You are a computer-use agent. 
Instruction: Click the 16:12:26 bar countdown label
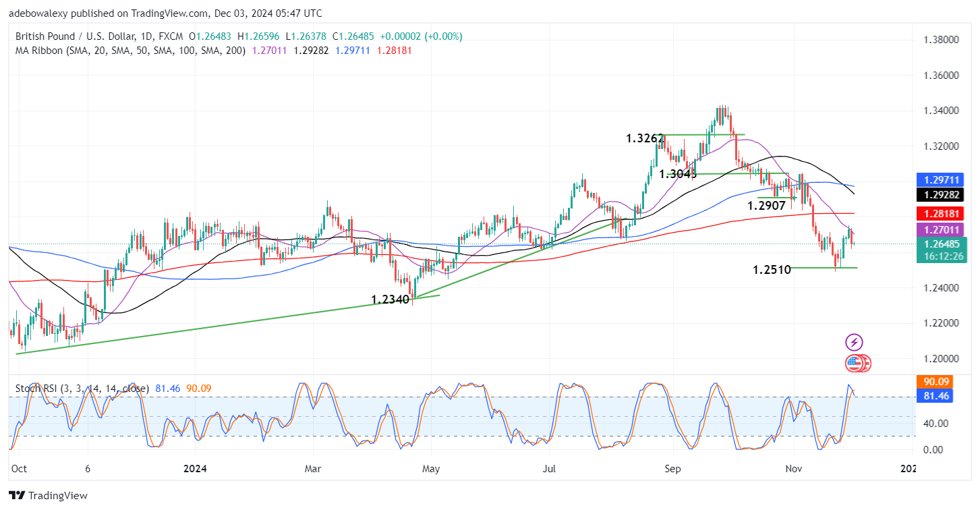(943, 257)
